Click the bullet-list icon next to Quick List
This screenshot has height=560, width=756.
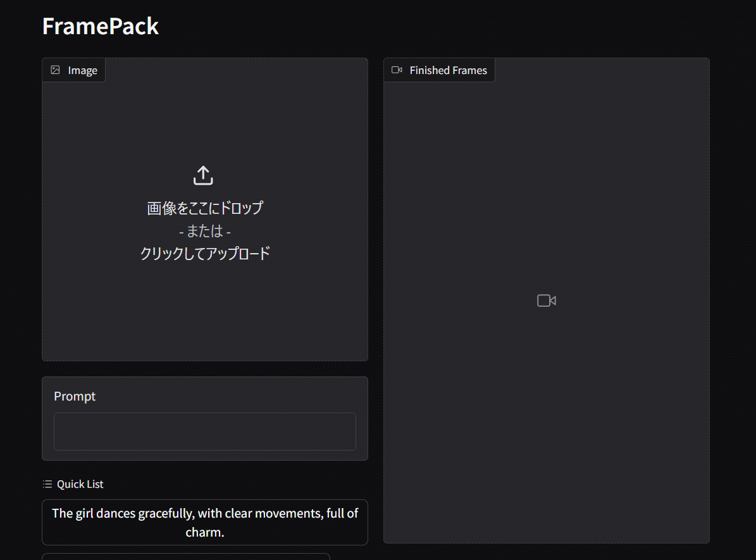coord(47,483)
